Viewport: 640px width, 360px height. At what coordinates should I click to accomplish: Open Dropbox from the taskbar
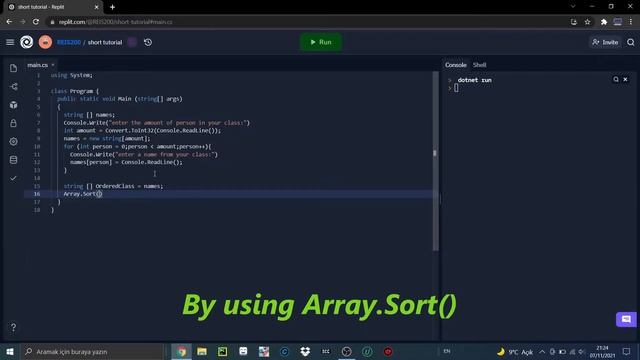305,351
